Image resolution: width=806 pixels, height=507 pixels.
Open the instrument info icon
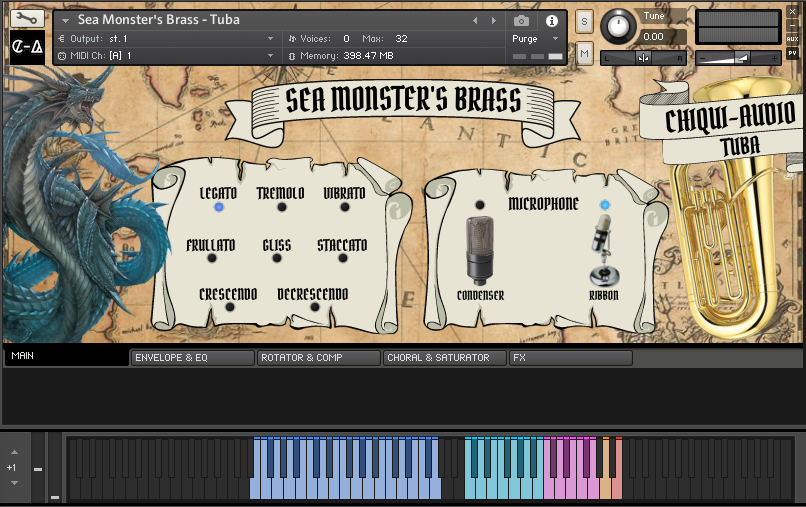pyautogui.click(x=551, y=20)
